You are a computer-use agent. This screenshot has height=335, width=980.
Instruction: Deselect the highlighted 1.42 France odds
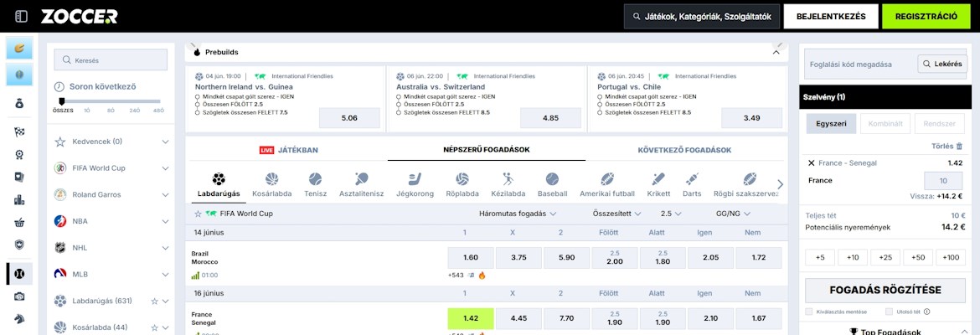pos(471,318)
